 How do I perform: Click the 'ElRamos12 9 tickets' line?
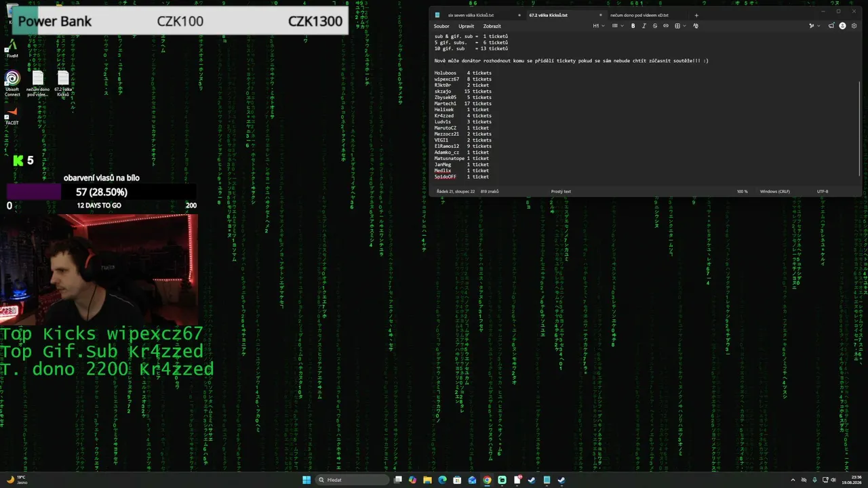[x=463, y=146]
